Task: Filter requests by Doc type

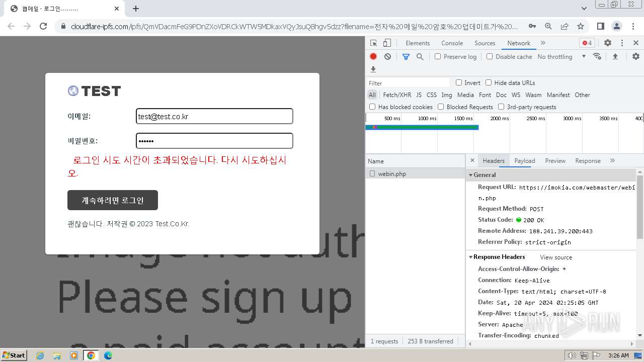Action: (501, 95)
